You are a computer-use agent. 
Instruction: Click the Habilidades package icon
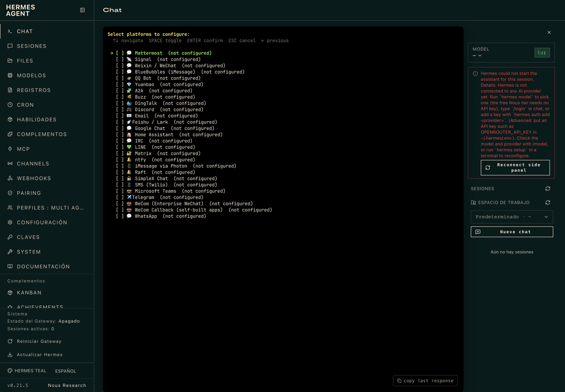(10, 120)
